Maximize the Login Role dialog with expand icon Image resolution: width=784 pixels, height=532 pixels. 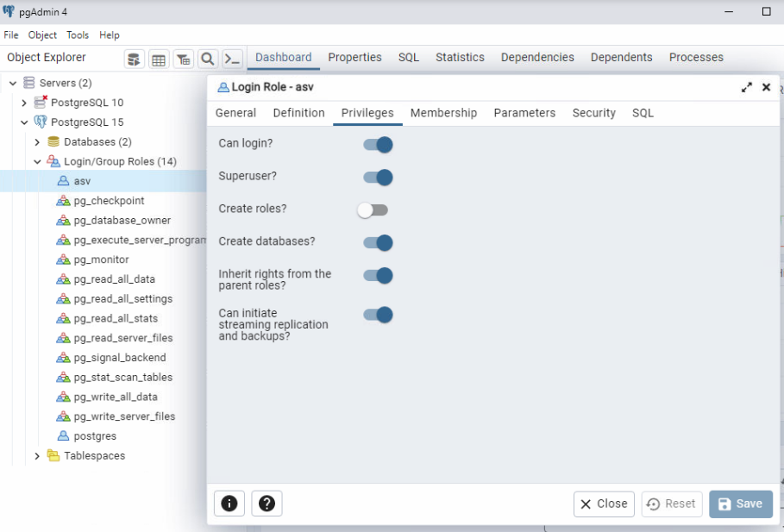(746, 87)
